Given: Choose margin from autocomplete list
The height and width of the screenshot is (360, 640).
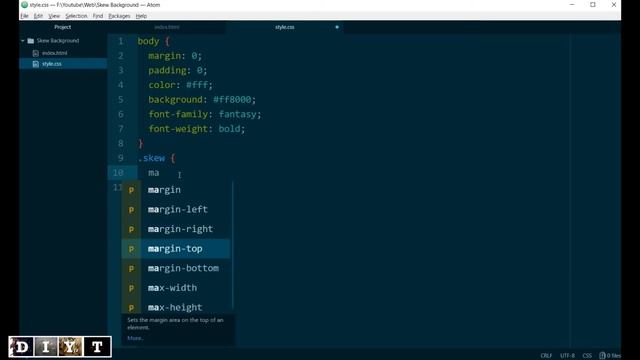Looking at the screenshot, I should [176, 190].
